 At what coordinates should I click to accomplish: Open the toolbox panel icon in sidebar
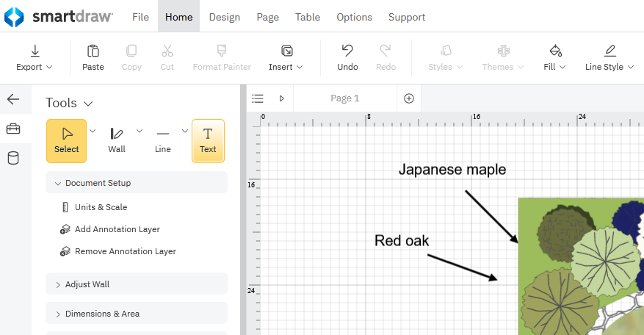(x=13, y=129)
